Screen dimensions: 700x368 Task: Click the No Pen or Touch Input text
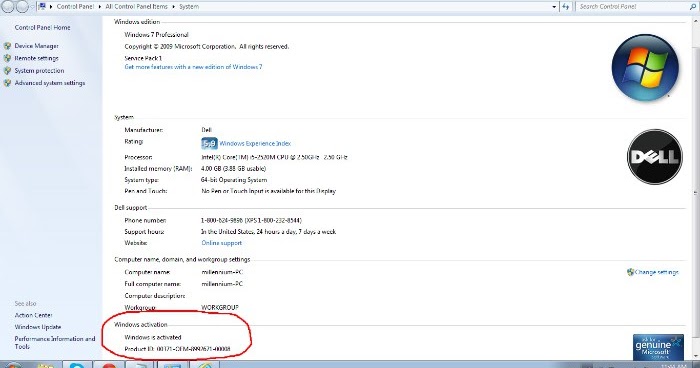(x=268, y=191)
